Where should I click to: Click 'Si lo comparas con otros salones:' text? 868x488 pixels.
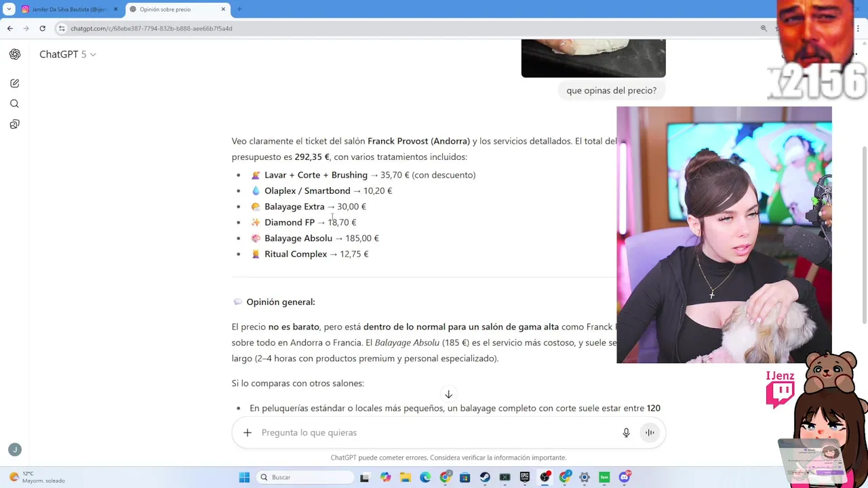click(298, 383)
